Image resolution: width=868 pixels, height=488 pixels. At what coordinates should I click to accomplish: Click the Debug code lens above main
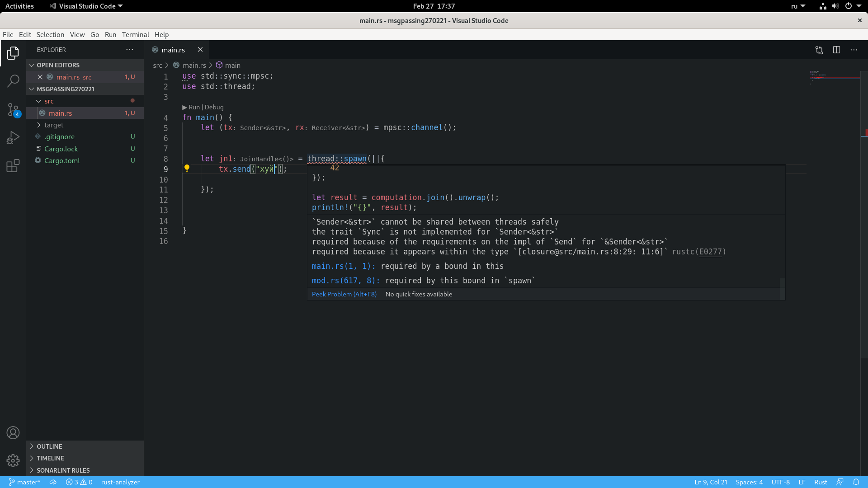click(x=214, y=107)
